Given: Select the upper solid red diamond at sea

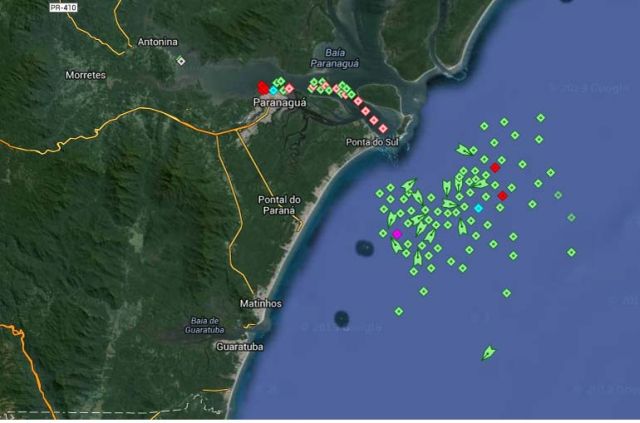Looking at the screenshot, I should pos(495,168).
